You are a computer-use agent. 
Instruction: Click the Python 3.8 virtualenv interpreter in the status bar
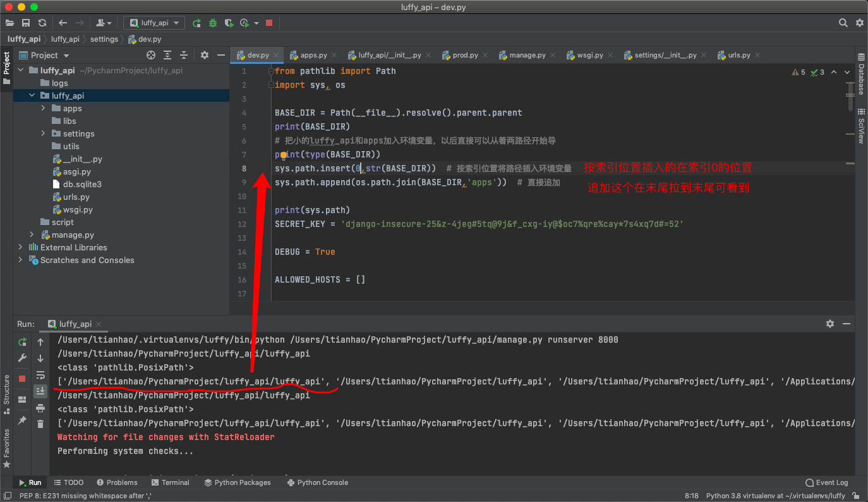(775, 496)
